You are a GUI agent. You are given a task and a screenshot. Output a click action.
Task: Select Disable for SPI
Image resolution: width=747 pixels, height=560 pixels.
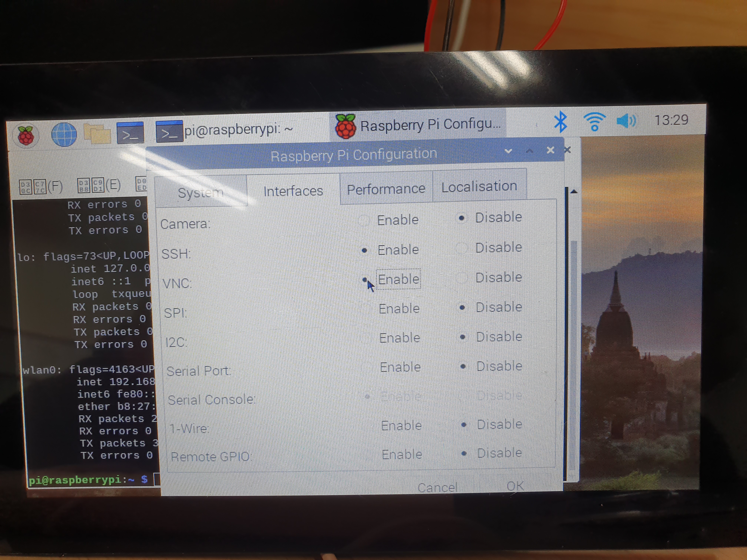(x=491, y=307)
